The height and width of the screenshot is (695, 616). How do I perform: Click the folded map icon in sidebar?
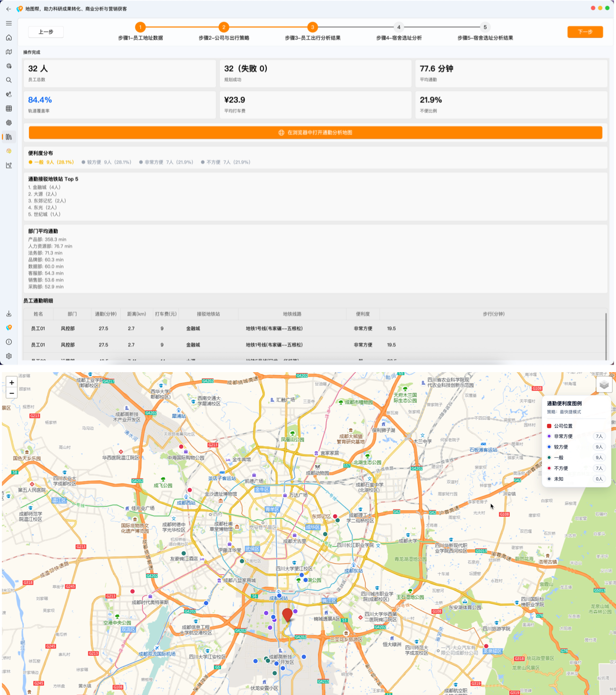[x=9, y=52]
